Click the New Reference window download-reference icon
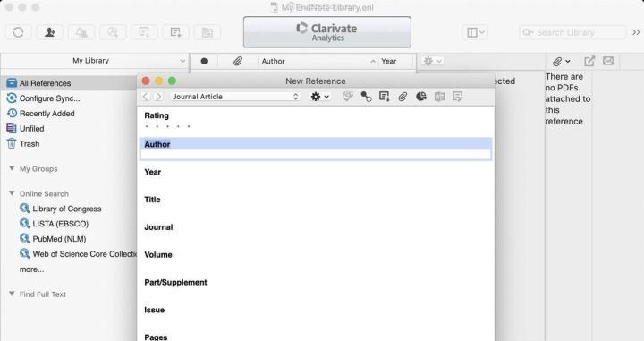This screenshot has width=644, height=341. click(385, 97)
